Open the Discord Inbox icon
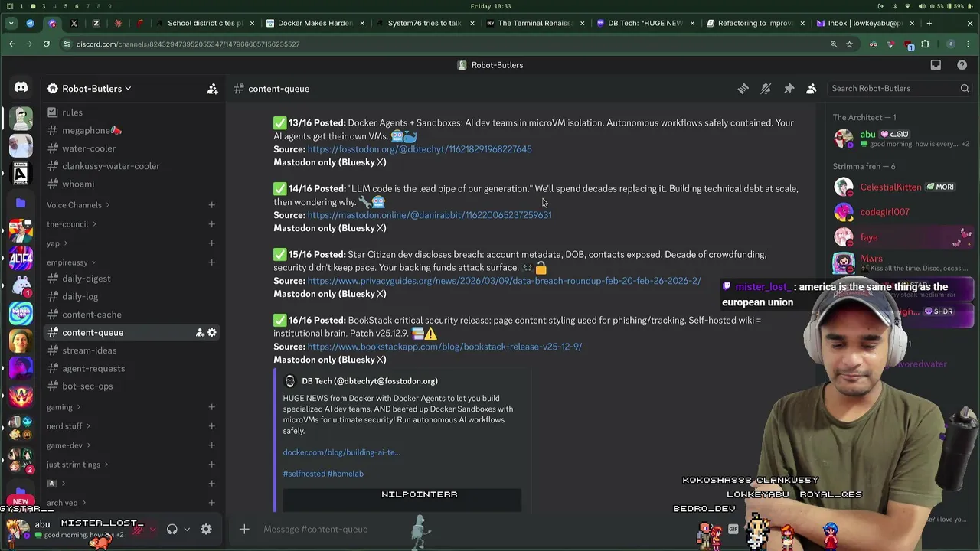This screenshot has height=551, width=980. (x=936, y=65)
